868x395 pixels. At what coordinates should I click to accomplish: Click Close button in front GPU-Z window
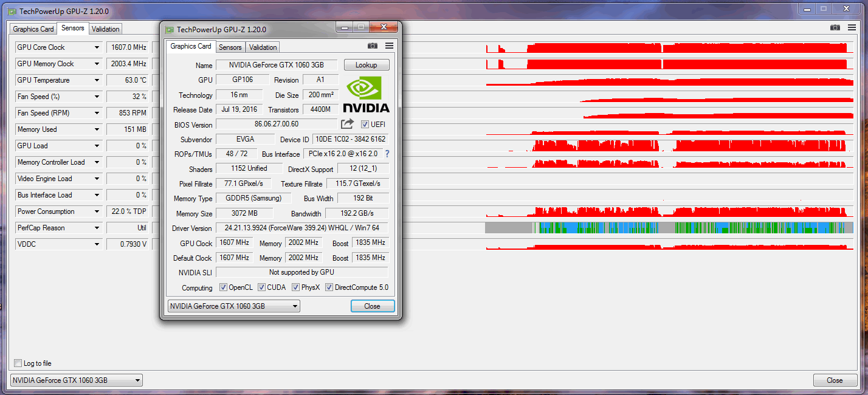(x=373, y=306)
